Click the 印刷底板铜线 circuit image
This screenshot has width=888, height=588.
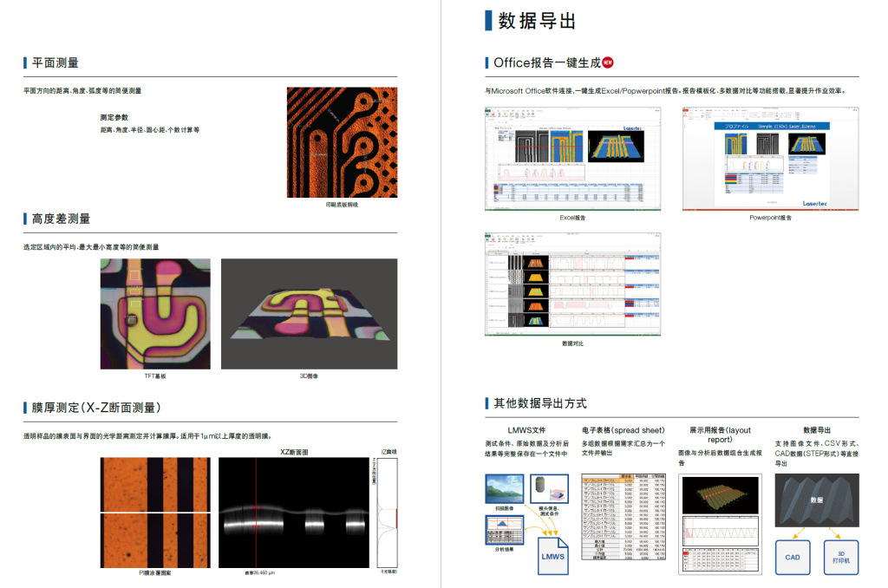pos(342,142)
